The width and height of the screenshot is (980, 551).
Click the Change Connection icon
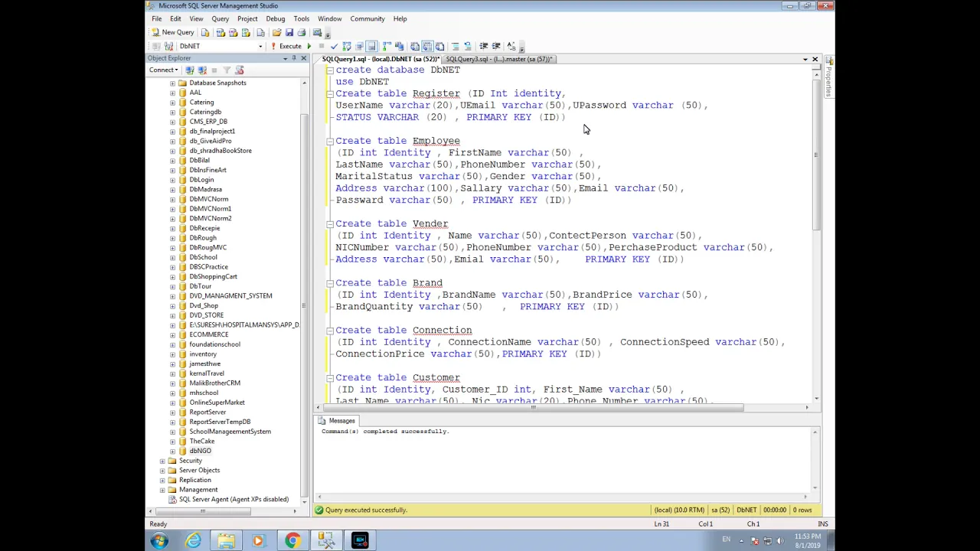click(168, 46)
